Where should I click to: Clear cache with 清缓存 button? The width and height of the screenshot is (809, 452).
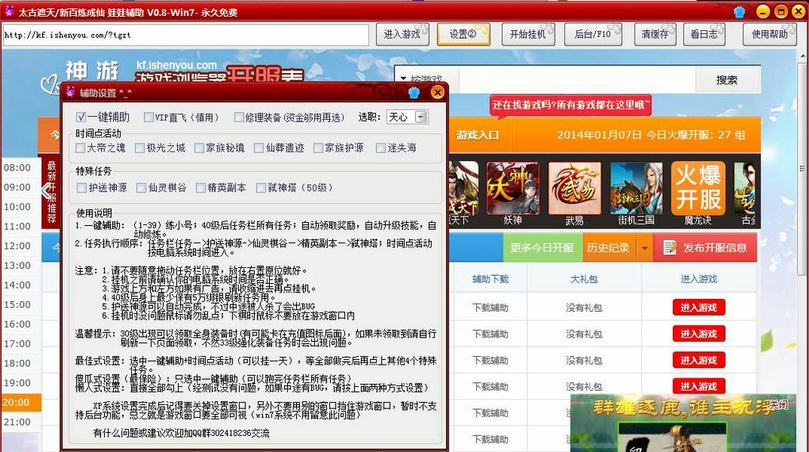pyautogui.click(x=655, y=35)
